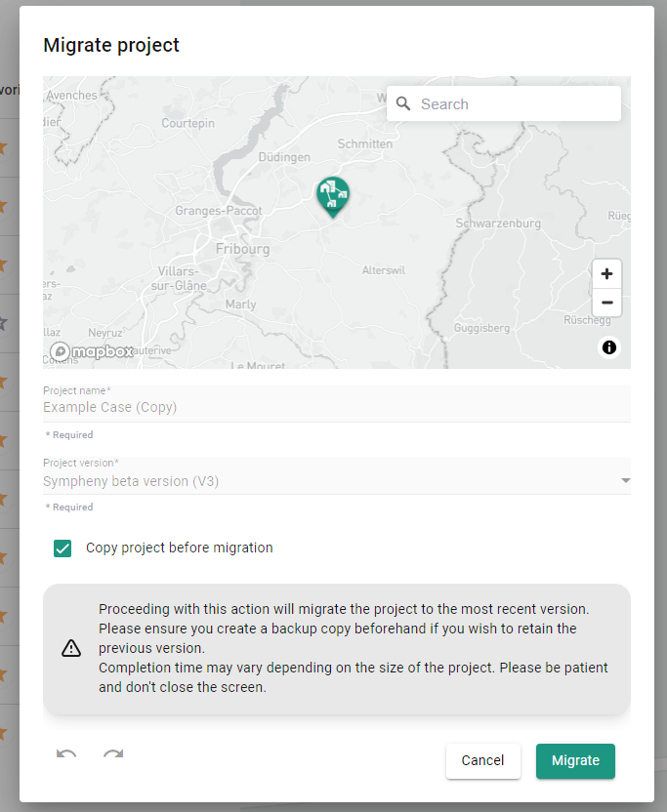Cancel the migrate project dialog
667x812 pixels.
tap(482, 760)
